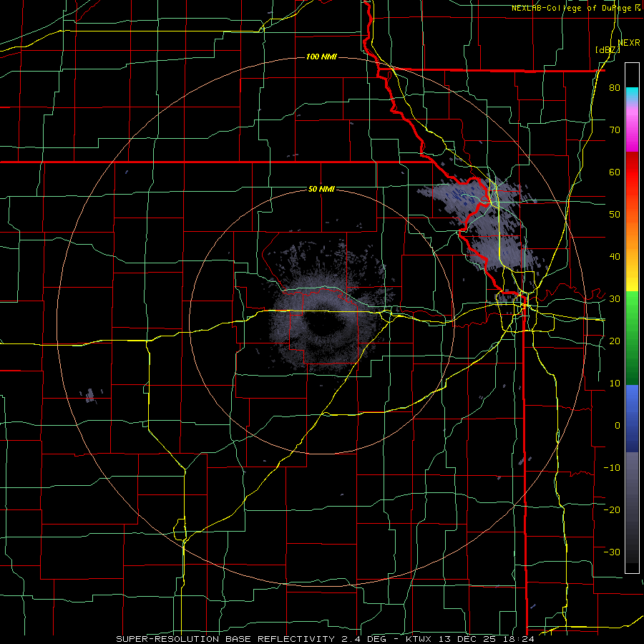The width and height of the screenshot is (644, 644).
Task: Click the 0 dBZ scale value
Action: click(618, 426)
